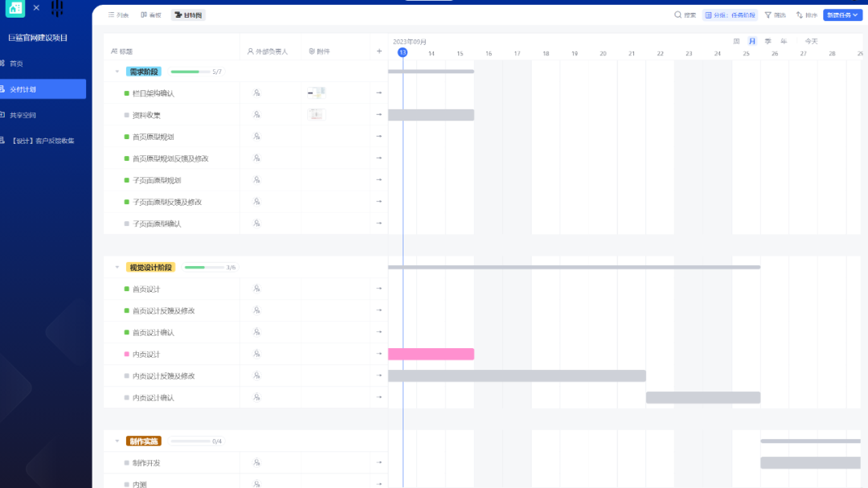The height and width of the screenshot is (488, 868).
Task: Click the 搜索 search icon
Action: [x=678, y=15]
